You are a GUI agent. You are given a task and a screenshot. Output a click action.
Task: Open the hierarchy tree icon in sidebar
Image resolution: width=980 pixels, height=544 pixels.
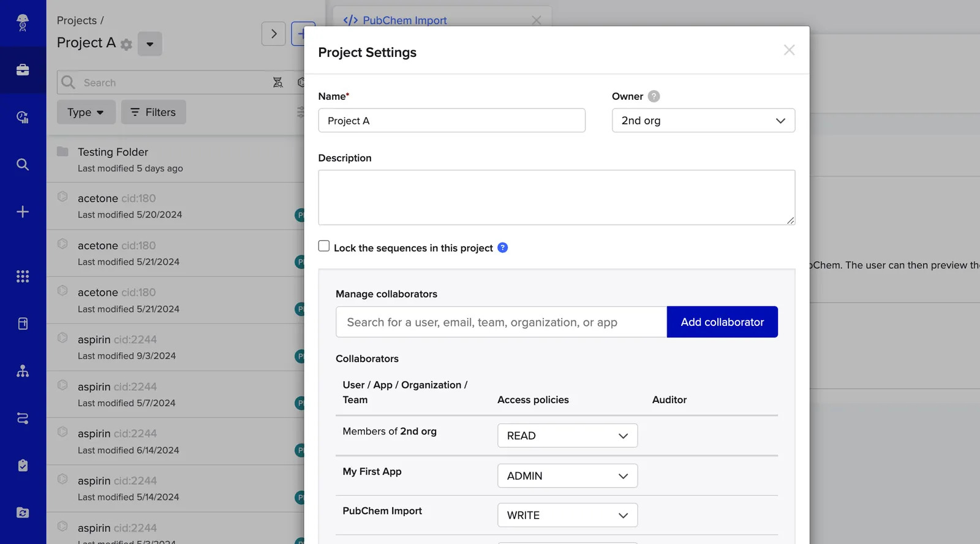23,371
